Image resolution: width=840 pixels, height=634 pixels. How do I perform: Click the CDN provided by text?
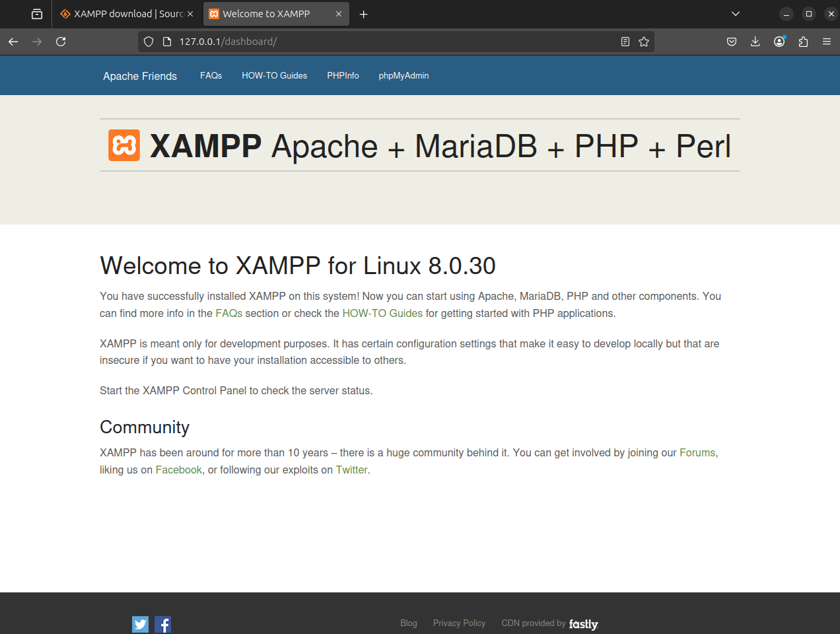click(x=534, y=623)
